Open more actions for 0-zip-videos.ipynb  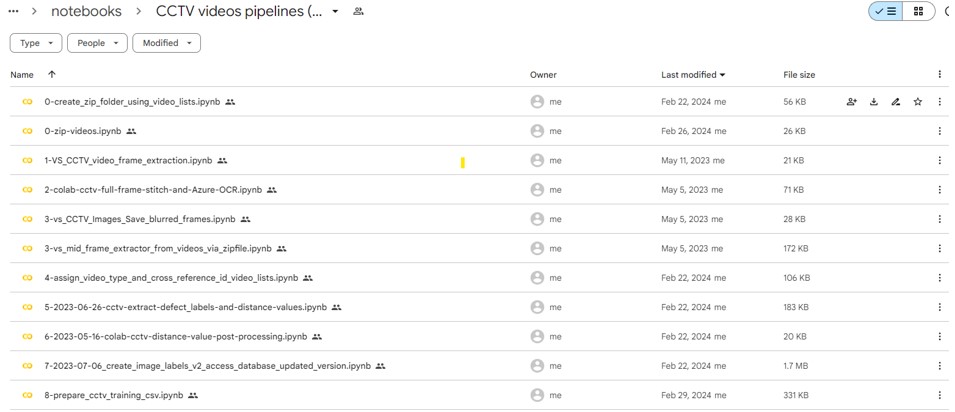940,131
